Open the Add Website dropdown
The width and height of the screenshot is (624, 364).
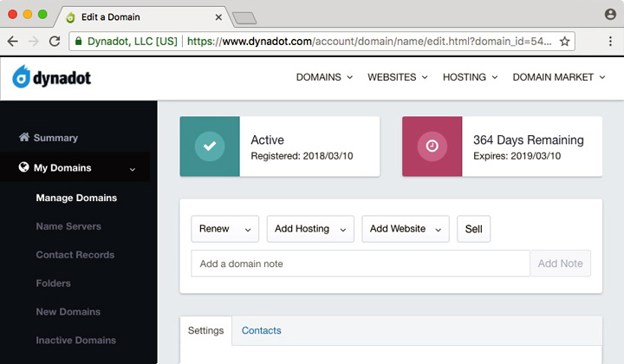(x=406, y=229)
